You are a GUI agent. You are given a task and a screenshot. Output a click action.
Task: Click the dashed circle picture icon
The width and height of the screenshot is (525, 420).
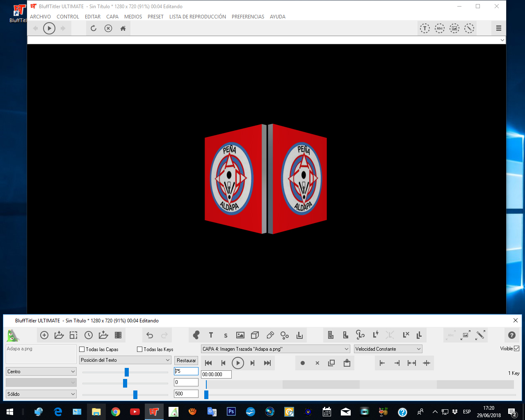[x=454, y=28]
